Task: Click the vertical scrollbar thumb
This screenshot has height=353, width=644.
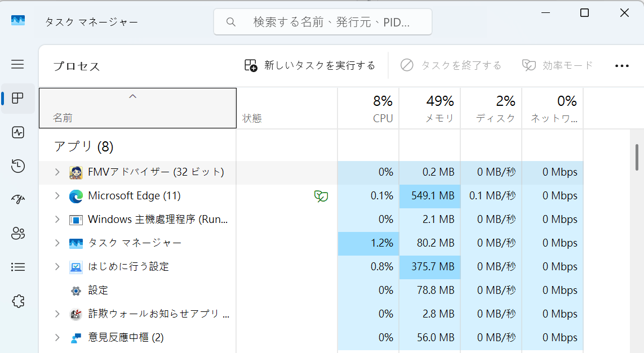Action: click(637, 157)
